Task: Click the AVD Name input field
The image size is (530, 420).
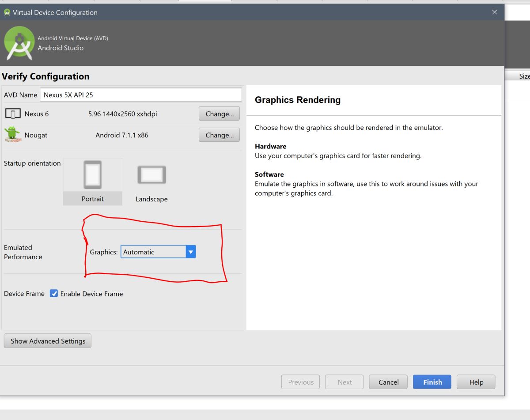Action: tap(141, 95)
